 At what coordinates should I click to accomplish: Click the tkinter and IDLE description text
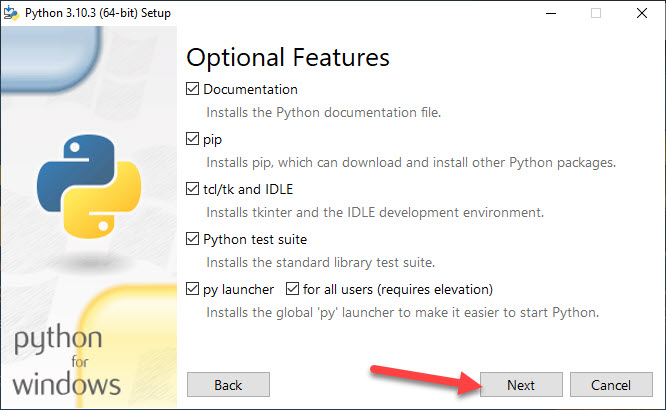click(x=375, y=212)
